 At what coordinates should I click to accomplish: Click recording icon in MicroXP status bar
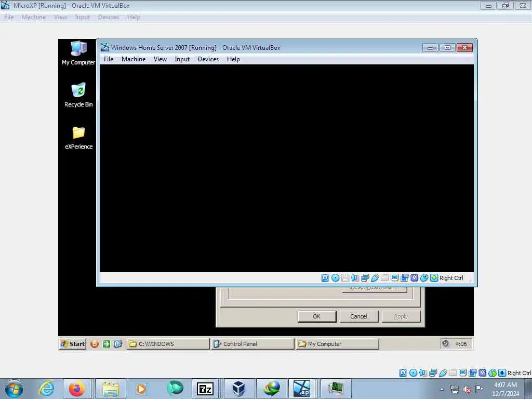click(x=472, y=373)
